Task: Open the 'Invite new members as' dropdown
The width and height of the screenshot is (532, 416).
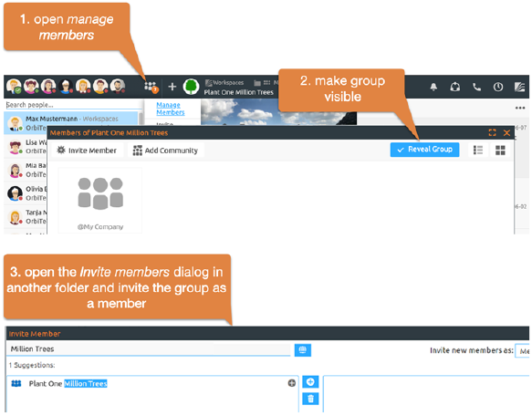Action: [x=523, y=351]
